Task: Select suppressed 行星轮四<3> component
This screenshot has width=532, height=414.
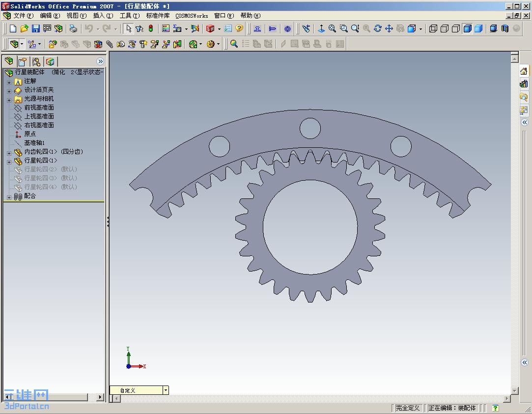Action: point(51,178)
